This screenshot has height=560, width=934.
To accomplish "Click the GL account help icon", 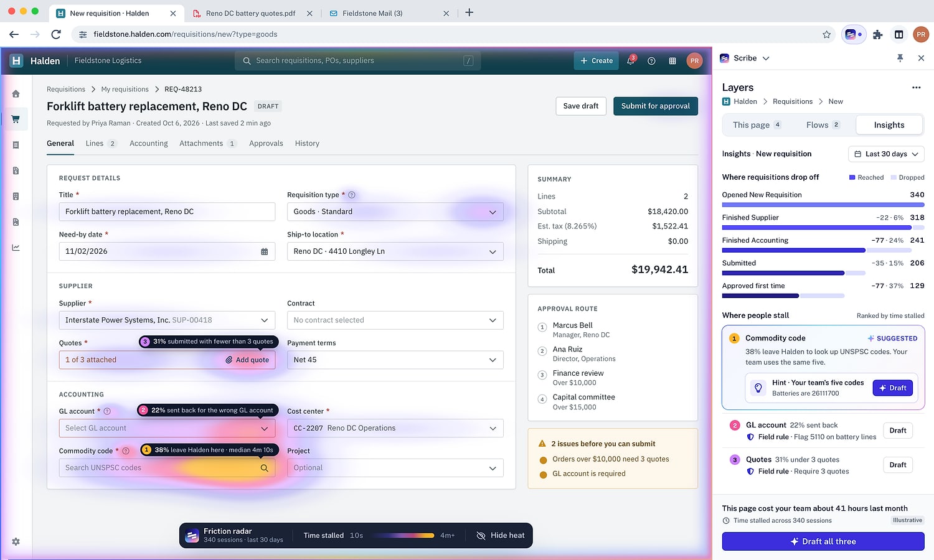I will [x=107, y=411].
